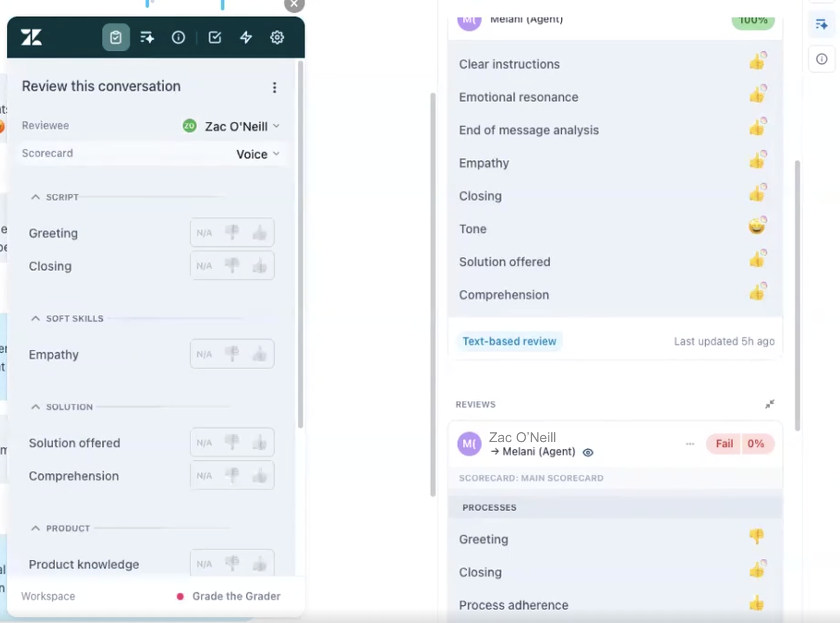Click the lightning bolt icon
Viewport: 840px width, 623px height.
[246, 37]
